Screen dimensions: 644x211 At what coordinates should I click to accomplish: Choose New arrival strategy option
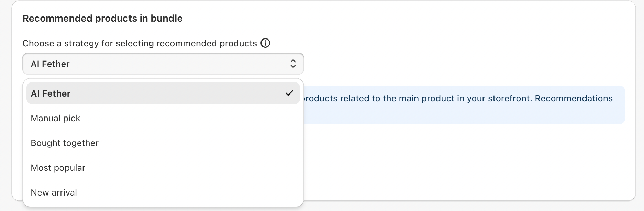pyautogui.click(x=54, y=192)
